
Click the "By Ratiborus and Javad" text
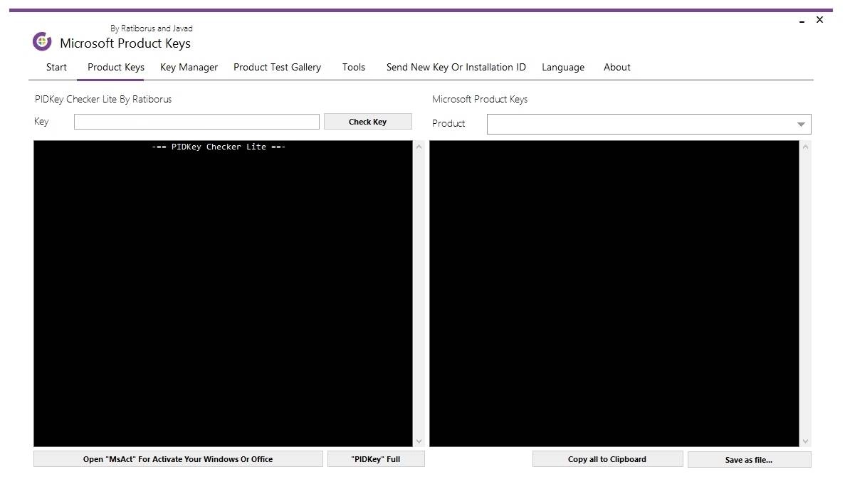click(152, 28)
